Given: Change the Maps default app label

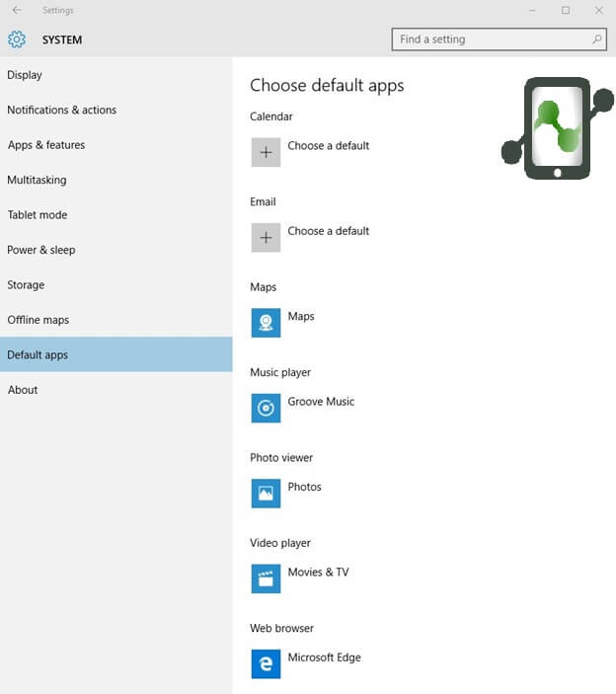Looking at the screenshot, I should [x=301, y=316].
